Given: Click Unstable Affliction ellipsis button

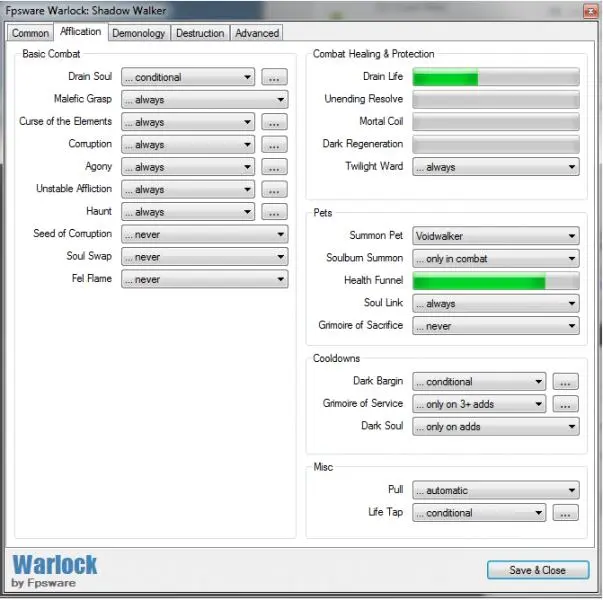Looking at the screenshot, I should [274, 190].
